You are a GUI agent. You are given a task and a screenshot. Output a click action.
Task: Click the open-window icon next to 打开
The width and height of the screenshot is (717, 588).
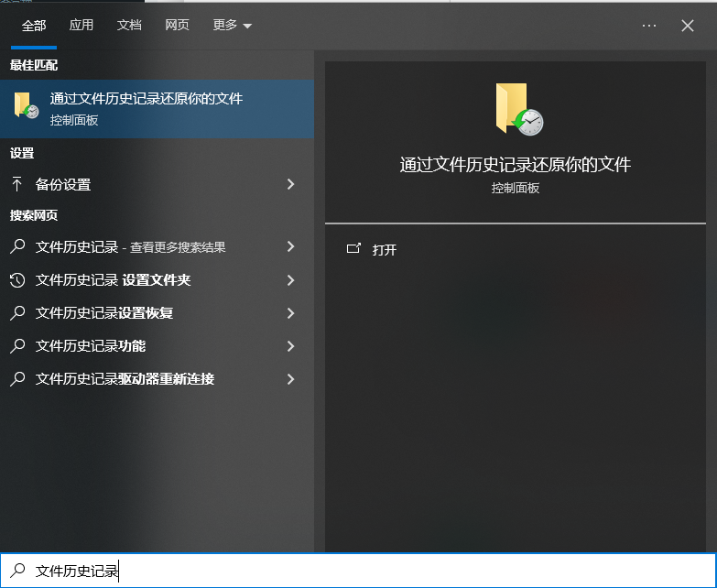tap(353, 248)
